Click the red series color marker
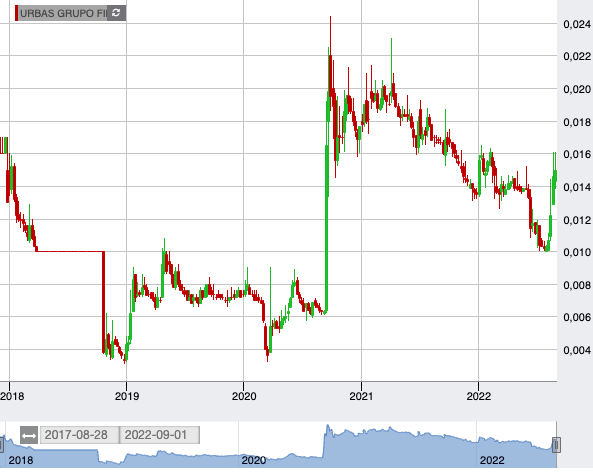The height and width of the screenshot is (473, 593). pyautogui.click(x=16, y=13)
